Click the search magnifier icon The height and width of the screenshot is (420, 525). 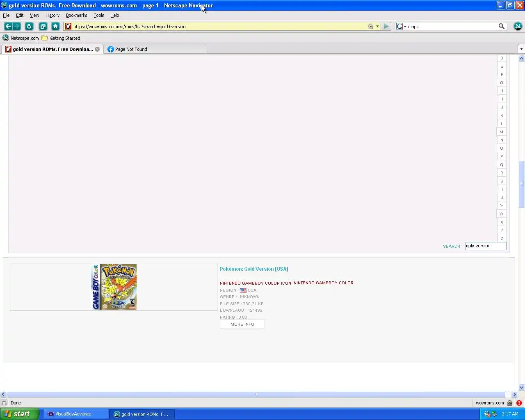[x=501, y=26]
